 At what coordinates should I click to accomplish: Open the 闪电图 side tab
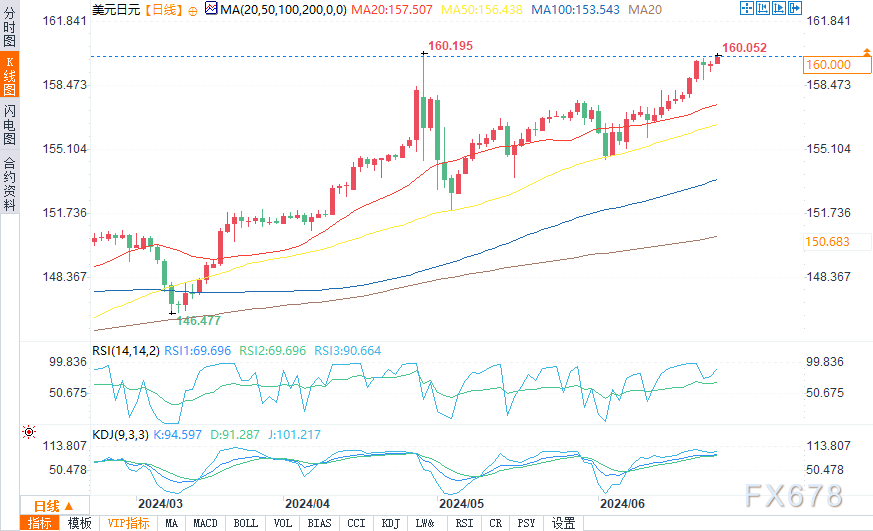[x=9, y=125]
